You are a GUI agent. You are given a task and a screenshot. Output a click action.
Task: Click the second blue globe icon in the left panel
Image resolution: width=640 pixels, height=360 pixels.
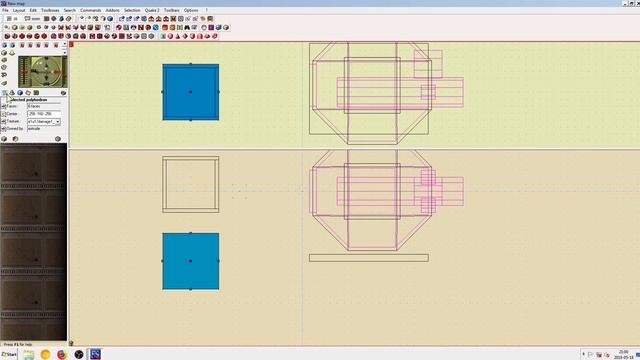(13, 45)
